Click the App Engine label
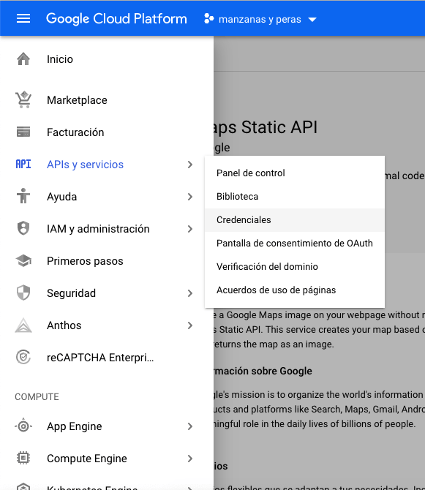Viewport: 425px width, 490px height. pos(74,426)
